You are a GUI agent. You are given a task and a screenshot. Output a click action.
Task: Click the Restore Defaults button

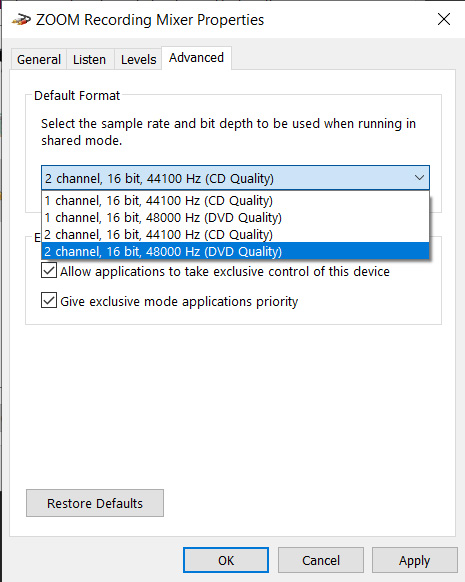coord(95,503)
